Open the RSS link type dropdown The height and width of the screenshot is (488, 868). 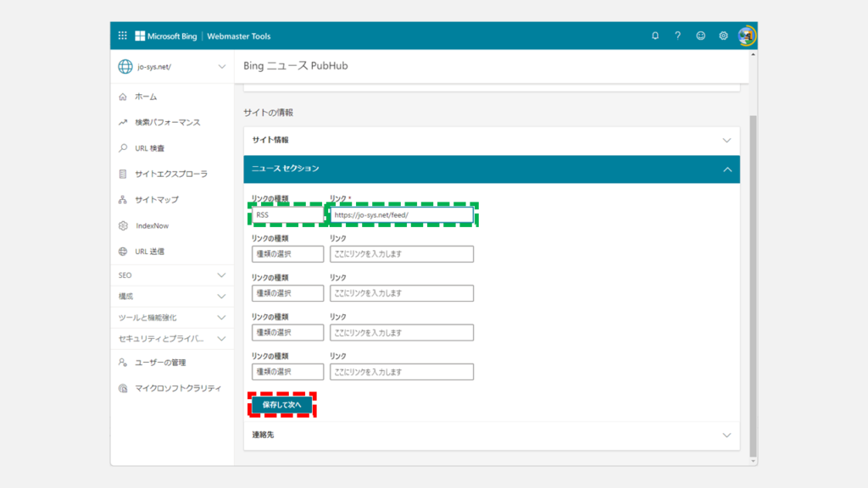click(287, 215)
